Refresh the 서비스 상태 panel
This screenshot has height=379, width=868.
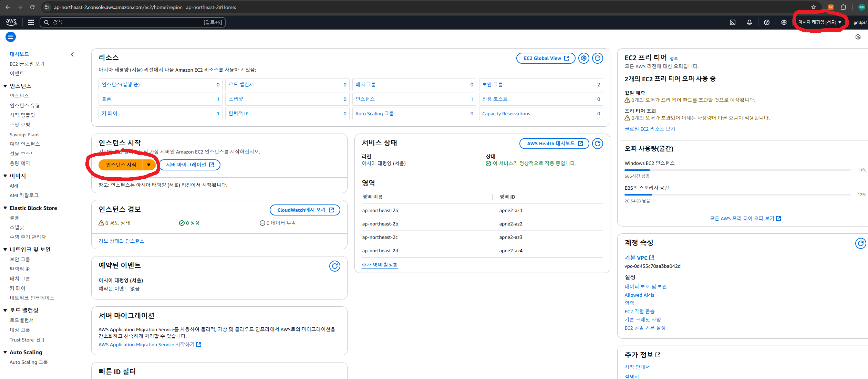(x=598, y=144)
